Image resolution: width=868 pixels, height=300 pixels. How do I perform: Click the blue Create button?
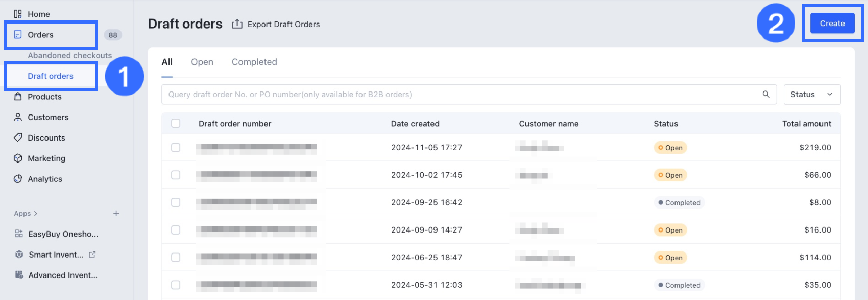(x=832, y=24)
